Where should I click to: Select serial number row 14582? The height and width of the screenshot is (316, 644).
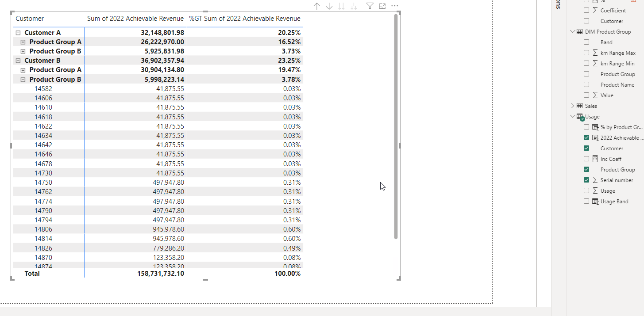[x=43, y=89]
